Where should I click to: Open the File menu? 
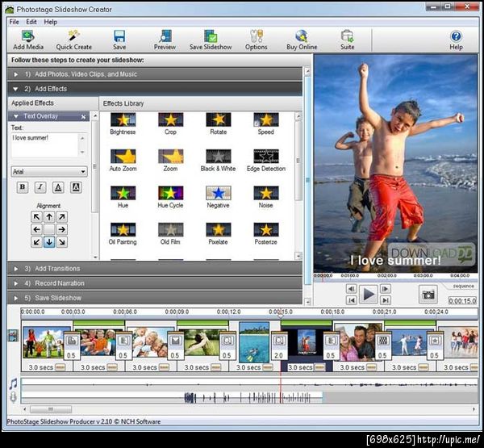(x=14, y=22)
